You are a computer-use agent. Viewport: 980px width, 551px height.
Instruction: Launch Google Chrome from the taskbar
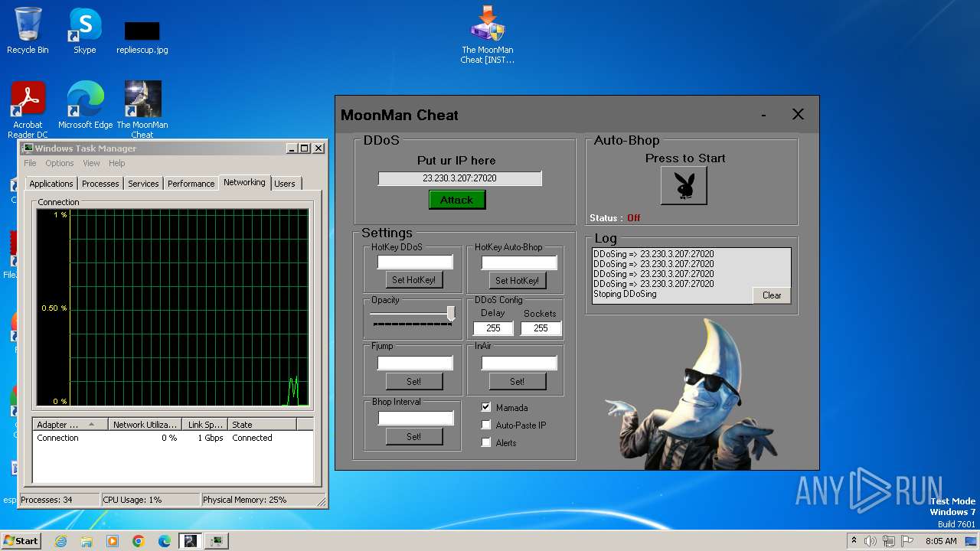pos(139,541)
